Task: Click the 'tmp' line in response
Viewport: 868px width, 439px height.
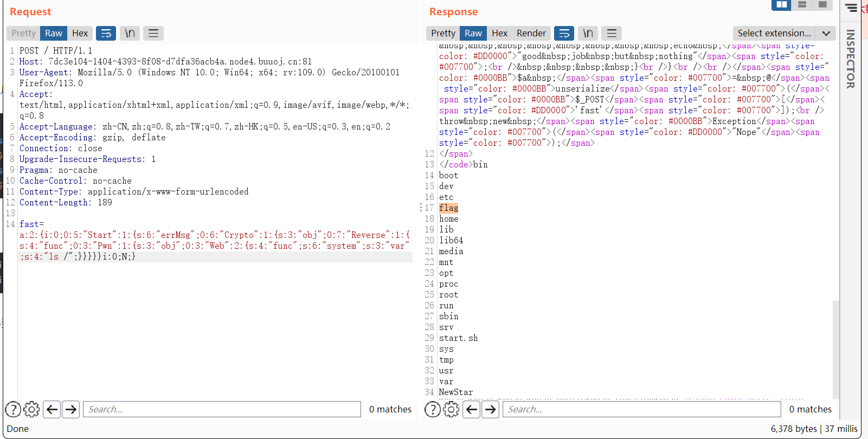Action: point(446,360)
